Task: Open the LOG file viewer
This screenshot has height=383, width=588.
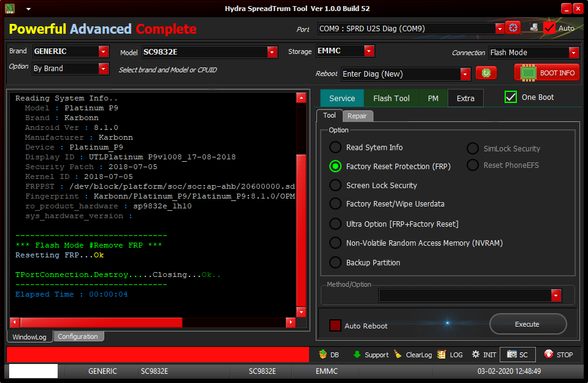Action: 450,355
